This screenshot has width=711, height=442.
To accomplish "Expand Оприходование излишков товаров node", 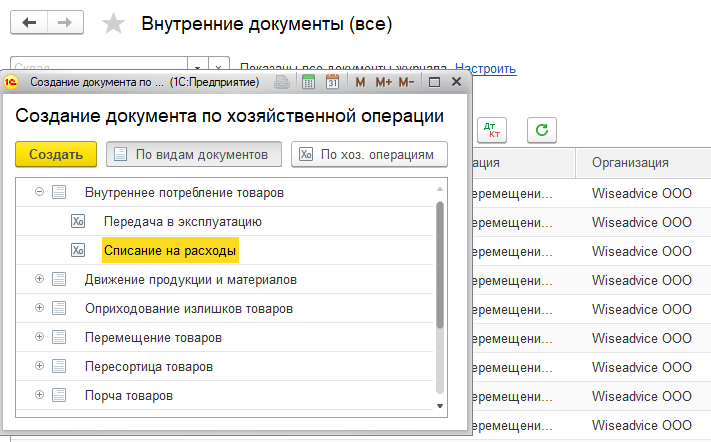I will coord(39,308).
